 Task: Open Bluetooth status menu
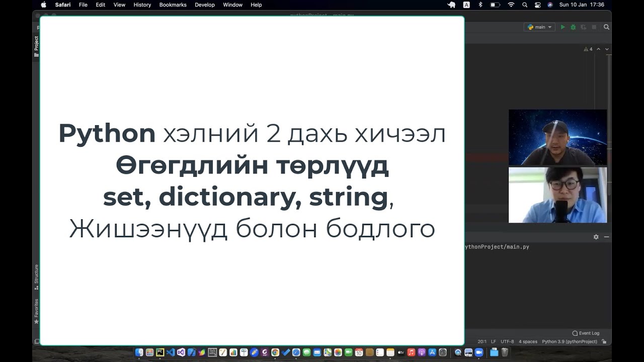click(480, 5)
